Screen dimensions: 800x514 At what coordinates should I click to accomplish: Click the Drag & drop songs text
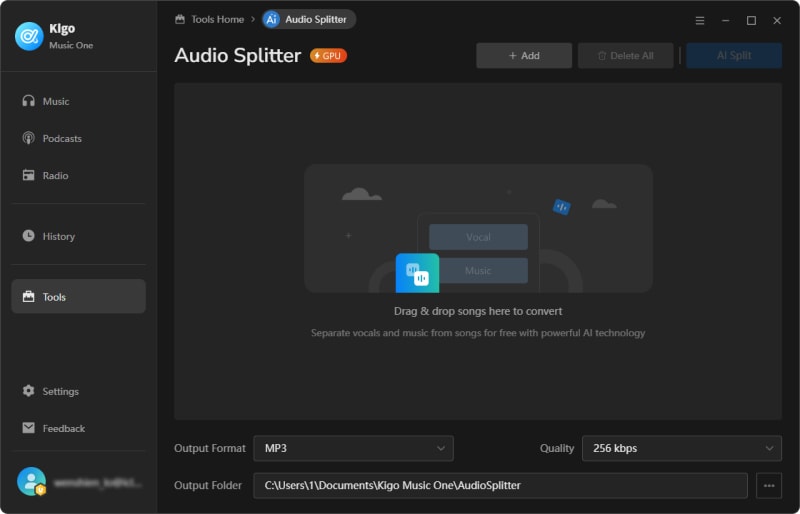(x=478, y=311)
